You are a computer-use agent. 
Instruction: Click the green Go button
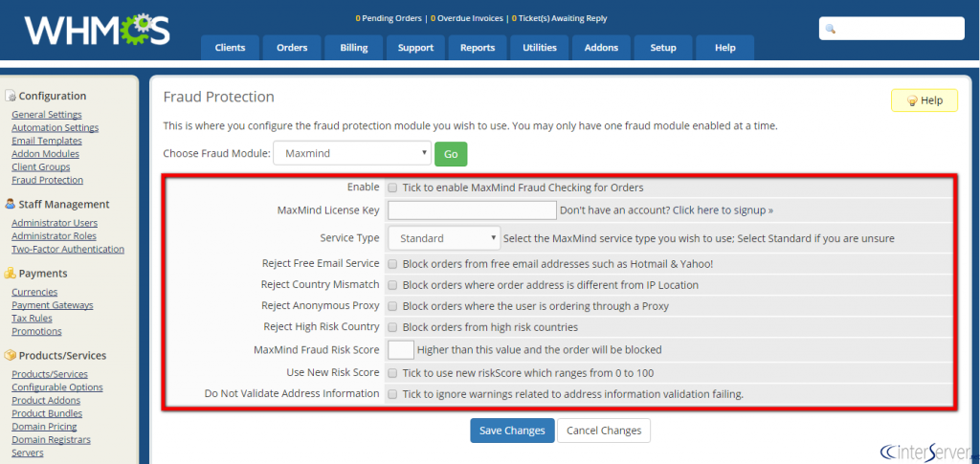click(x=452, y=154)
